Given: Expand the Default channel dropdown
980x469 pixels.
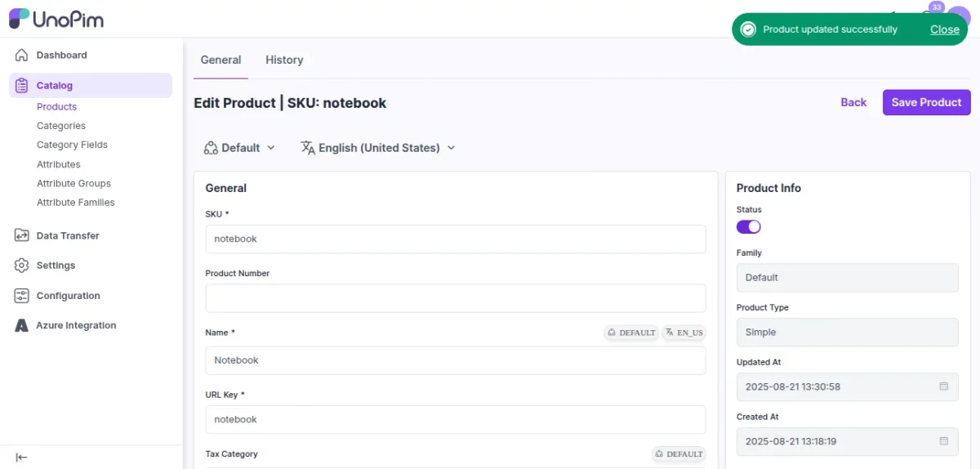Looking at the screenshot, I should [x=239, y=148].
